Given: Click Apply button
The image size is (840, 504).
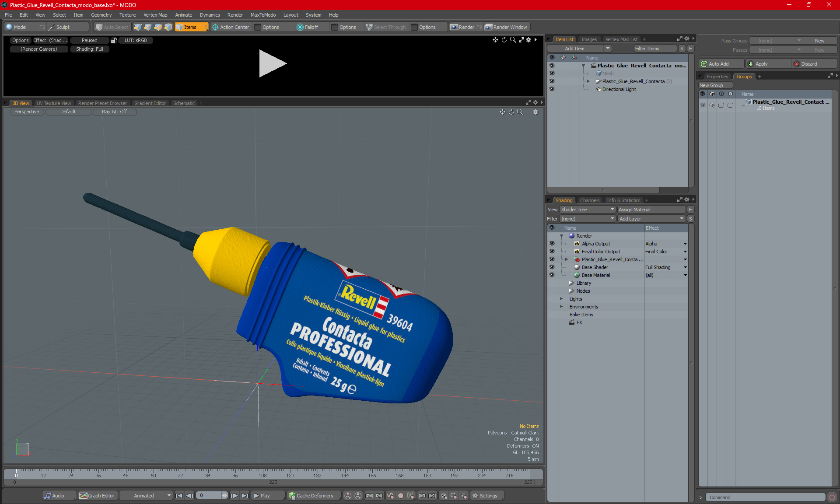Looking at the screenshot, I should 768,64.
